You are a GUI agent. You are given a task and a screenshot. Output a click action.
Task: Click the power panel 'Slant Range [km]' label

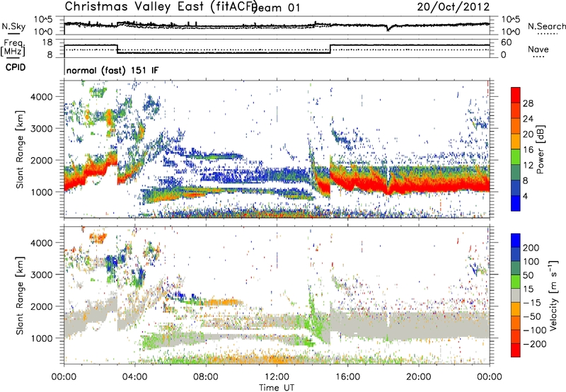pyautogui.click(x=20, y=149)
